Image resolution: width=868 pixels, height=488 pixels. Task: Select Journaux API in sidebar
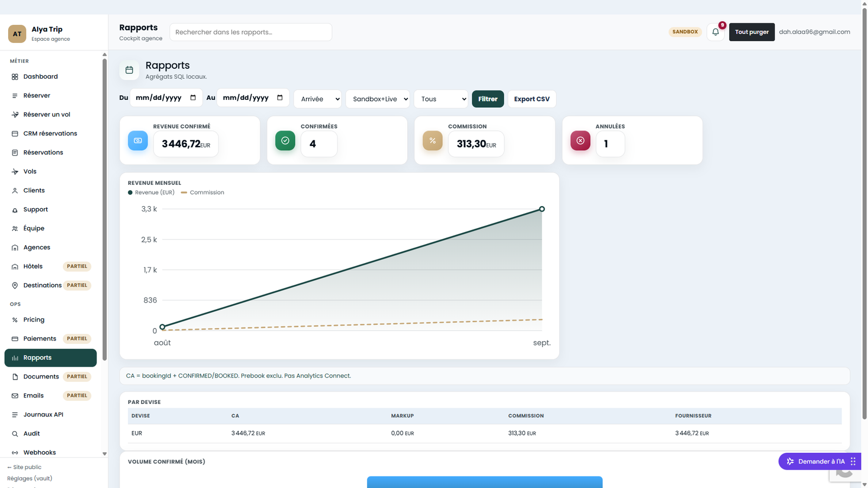(50, 415)
